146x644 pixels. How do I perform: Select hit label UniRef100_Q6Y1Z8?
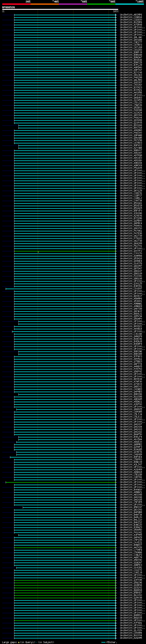[131, 191]
